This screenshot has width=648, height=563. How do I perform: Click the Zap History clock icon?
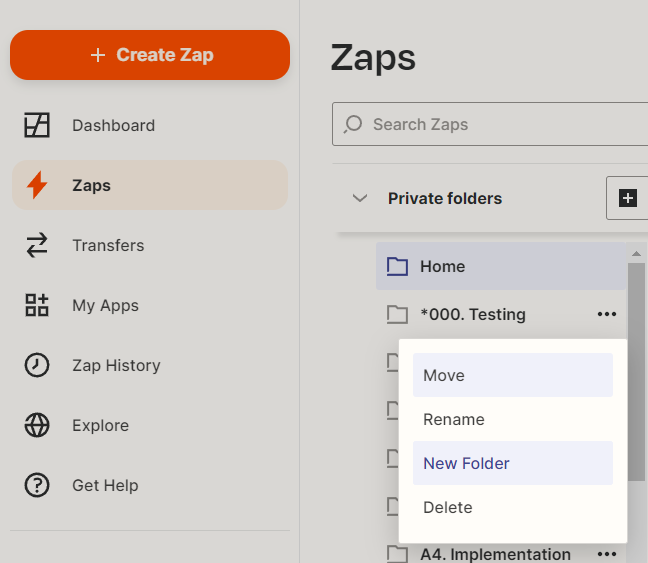point(37,365)
